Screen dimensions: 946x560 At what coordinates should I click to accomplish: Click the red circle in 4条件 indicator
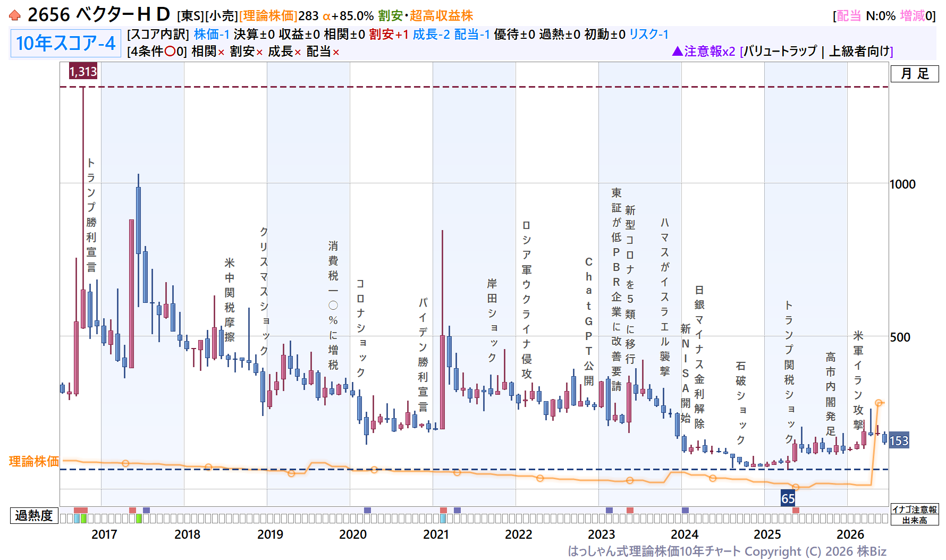pyautogui.click(x=170, y=52)
